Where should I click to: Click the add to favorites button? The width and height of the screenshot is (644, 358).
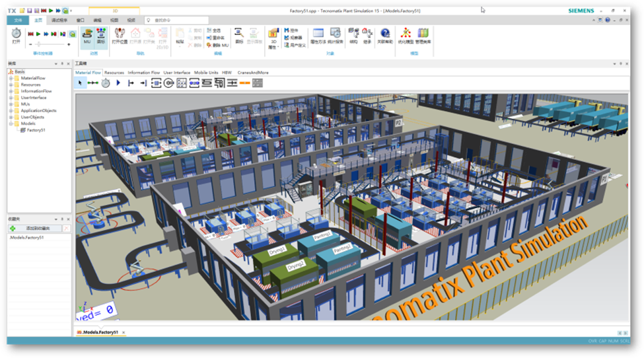pyautogui.click(x=35, y=229)
